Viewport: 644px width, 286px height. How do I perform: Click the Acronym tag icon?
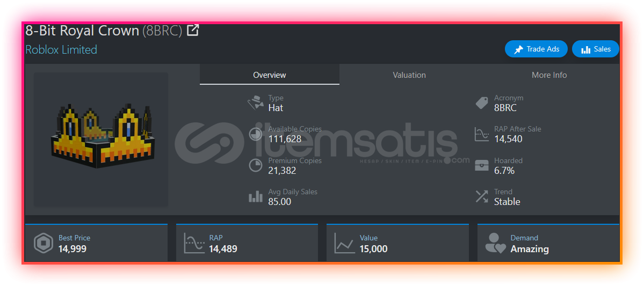481,102
